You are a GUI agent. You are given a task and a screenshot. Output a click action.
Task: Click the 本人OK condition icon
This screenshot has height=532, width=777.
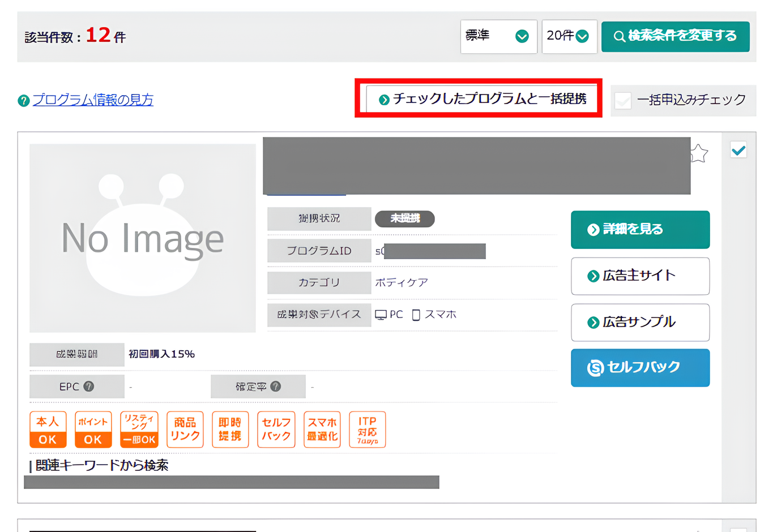(x=48, y=430)
